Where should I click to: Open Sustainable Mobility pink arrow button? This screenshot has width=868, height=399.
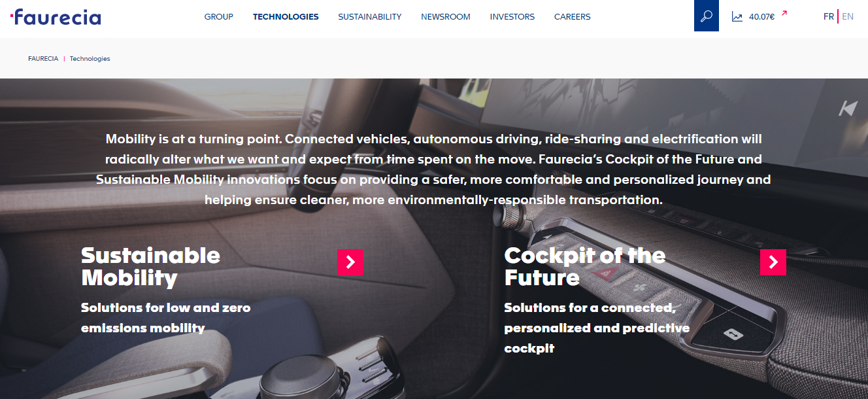350,262
